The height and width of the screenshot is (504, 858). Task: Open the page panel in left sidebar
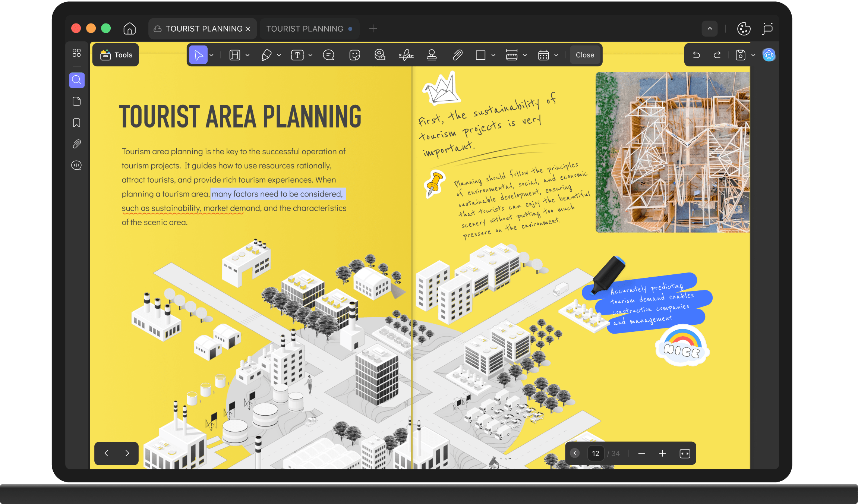click(77, 101)
